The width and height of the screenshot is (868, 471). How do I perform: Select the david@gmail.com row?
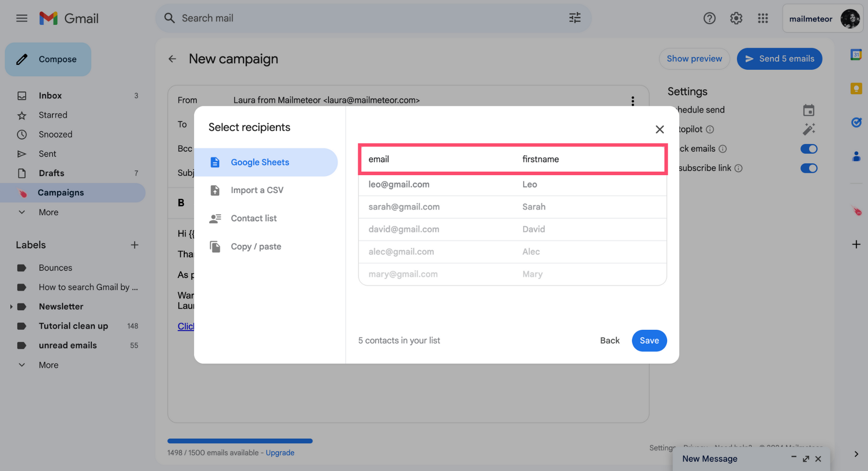(512, 229)
